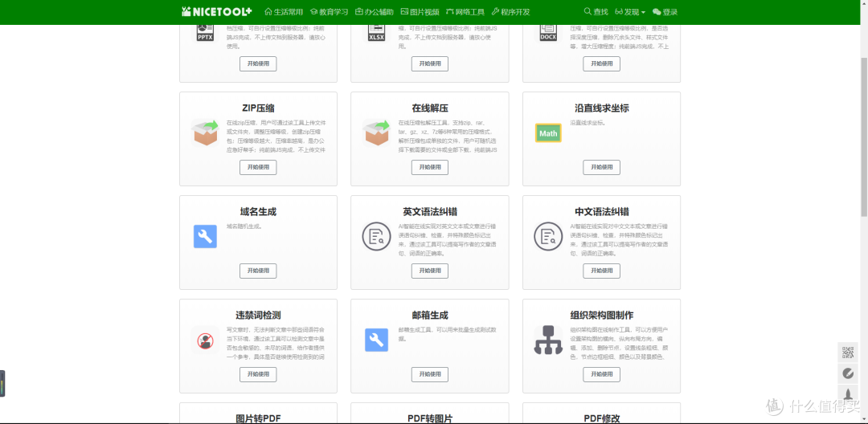Viewport: 868px width, 424px height.
Task: Open the 程序开发 menu
Action: (510, 11)
